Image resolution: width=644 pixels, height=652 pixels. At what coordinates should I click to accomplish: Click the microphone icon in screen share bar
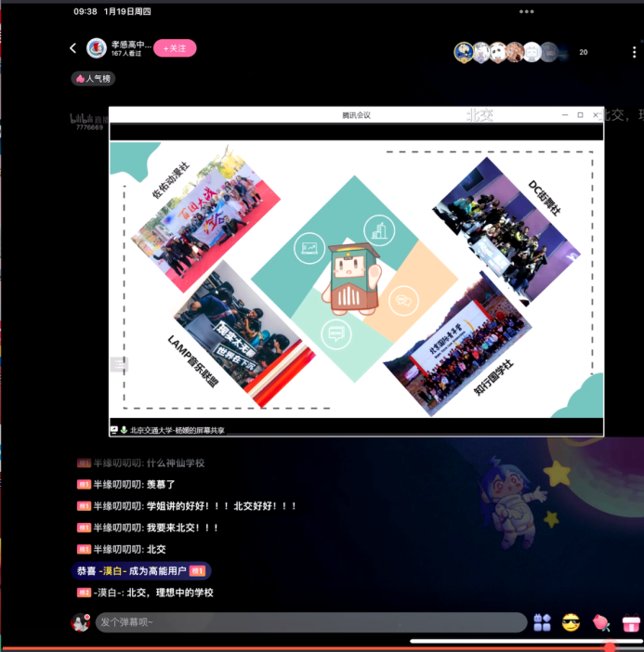click(x=123, y=430)
